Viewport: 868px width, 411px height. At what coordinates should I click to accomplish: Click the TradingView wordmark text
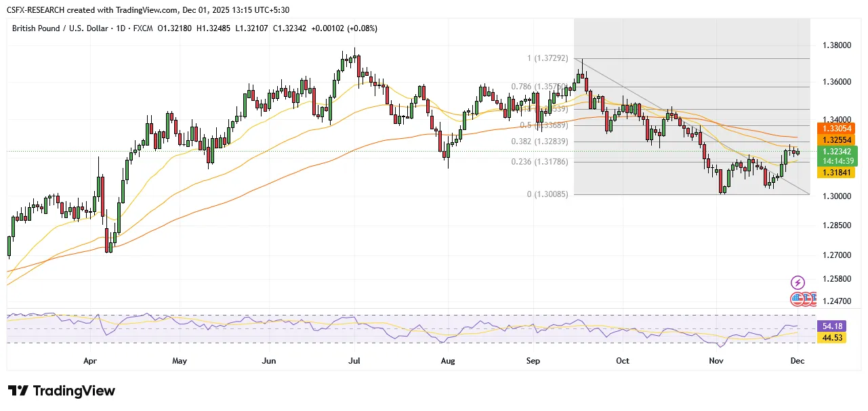coord(74,391)
